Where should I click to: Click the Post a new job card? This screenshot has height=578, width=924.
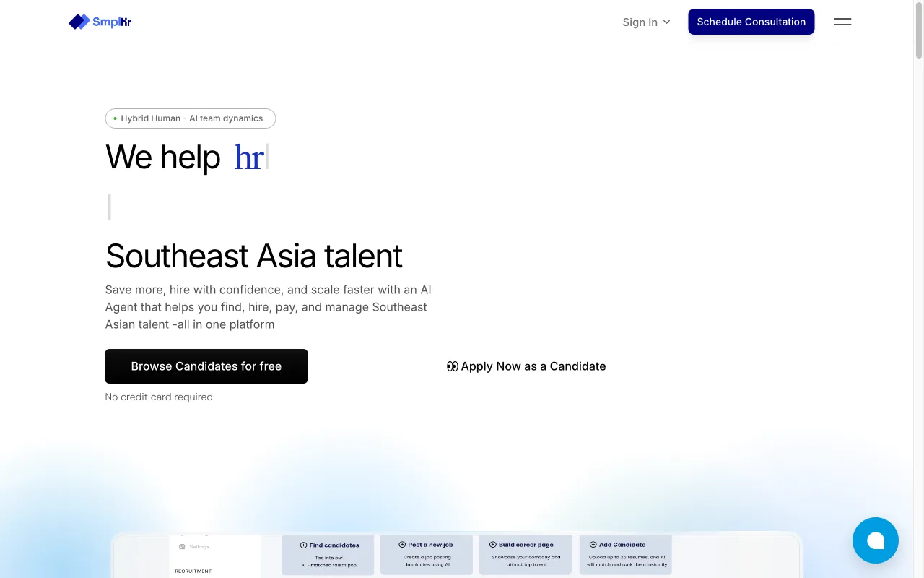[x=427, y=555]
